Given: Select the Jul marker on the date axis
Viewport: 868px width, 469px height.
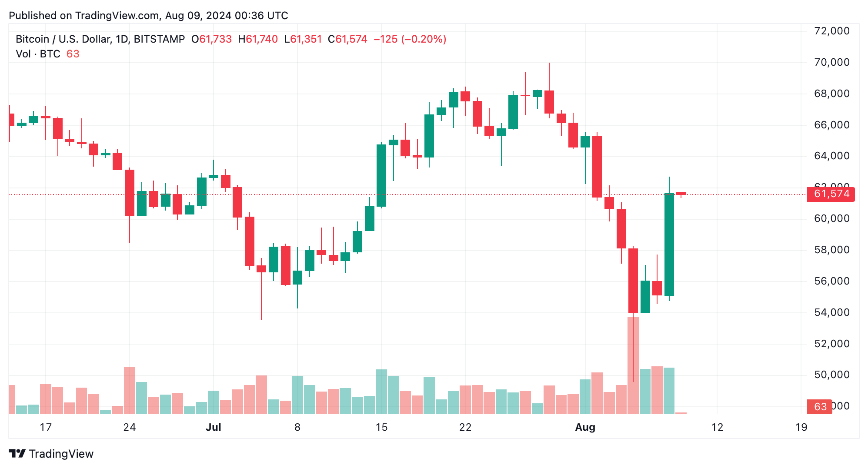Looking at the screenshot, I should pos(213,427).
